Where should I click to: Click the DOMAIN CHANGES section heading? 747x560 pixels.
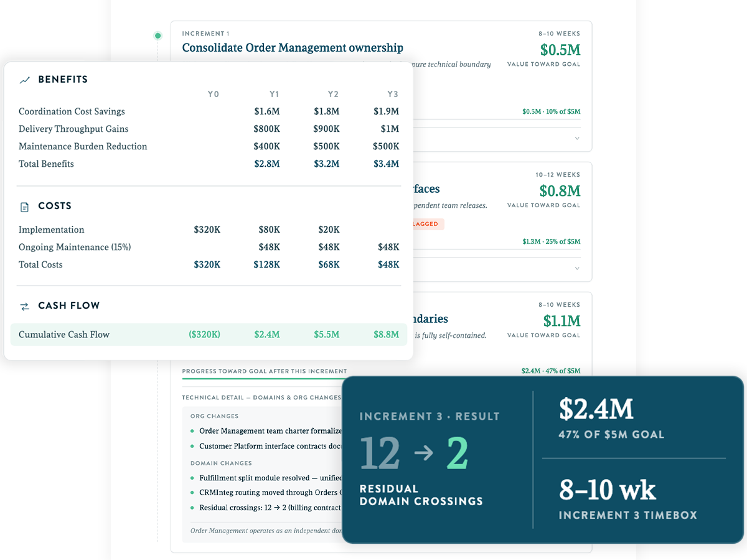[x=221, y=464]
